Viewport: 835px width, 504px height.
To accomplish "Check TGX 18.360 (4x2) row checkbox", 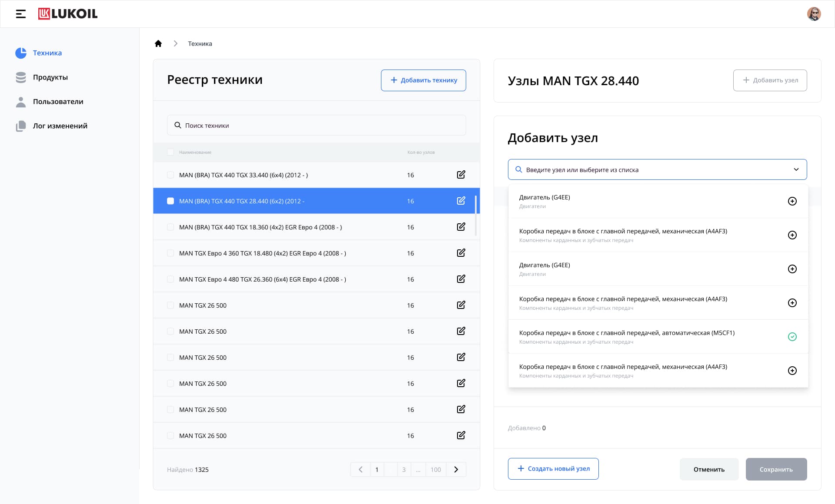I will [x=170, y=227].
